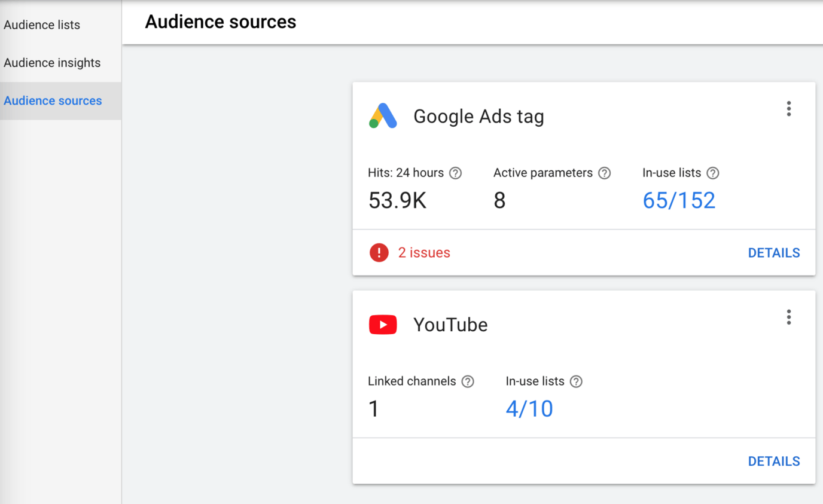Image resolution: width=823 pixels, height=504 pixels.
Task: Open the Google Ads tag card's three-dot menu
Action: [x=789, y=109]
